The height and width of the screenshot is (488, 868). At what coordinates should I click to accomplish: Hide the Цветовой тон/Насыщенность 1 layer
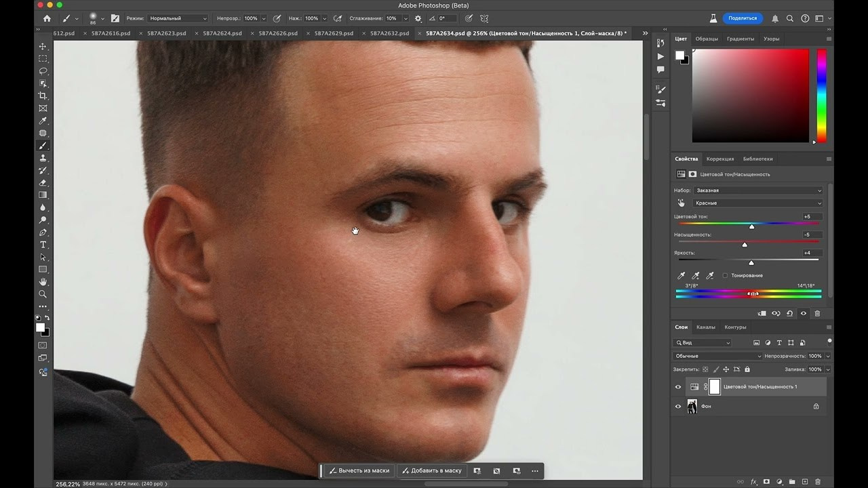(x=678, y=387)
